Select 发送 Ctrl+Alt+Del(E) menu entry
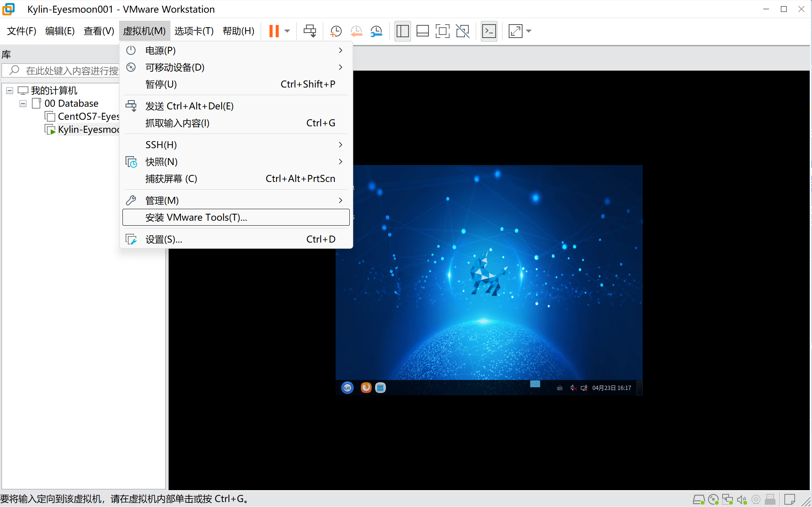Viewport: 812px width, 507px height. [x=236, y=106]
